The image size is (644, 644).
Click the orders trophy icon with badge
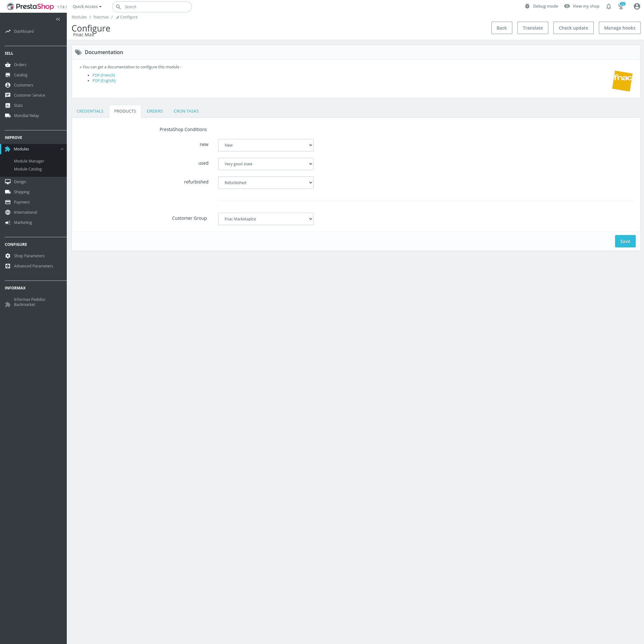[x=621, y=6]
